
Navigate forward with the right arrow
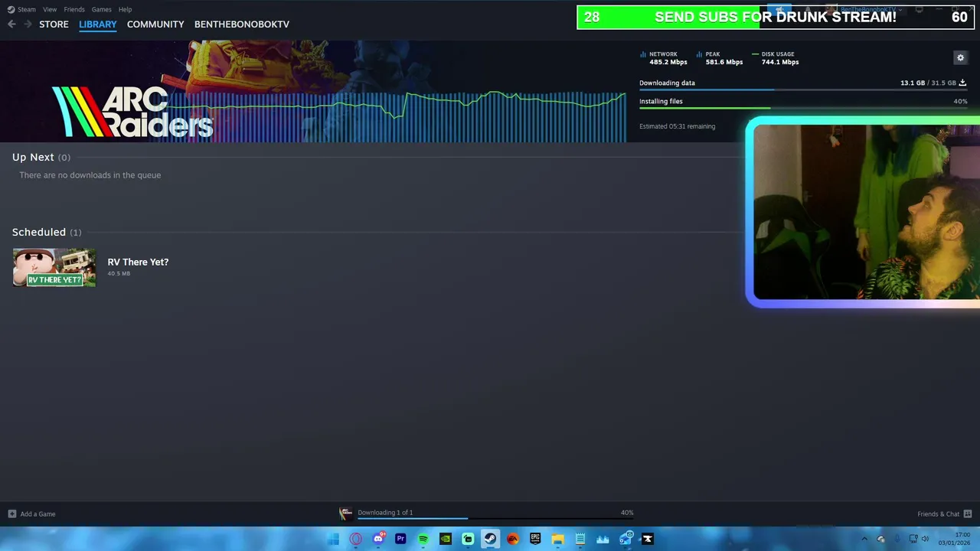(28, 24)
